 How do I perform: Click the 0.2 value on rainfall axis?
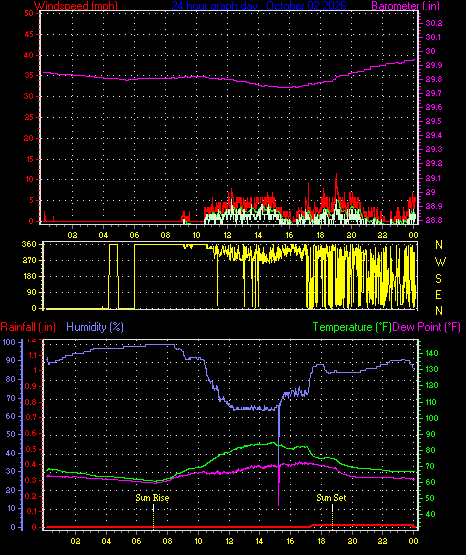(31, 496)
